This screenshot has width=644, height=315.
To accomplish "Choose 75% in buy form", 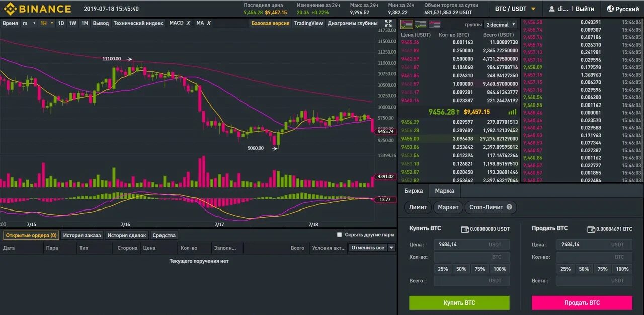I will [480, 269].
